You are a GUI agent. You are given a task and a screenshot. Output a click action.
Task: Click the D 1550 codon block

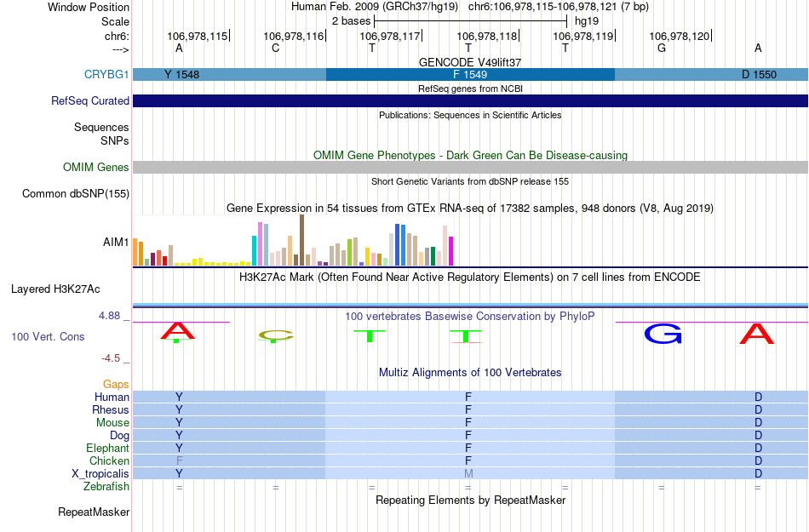[x=711, y=74]
